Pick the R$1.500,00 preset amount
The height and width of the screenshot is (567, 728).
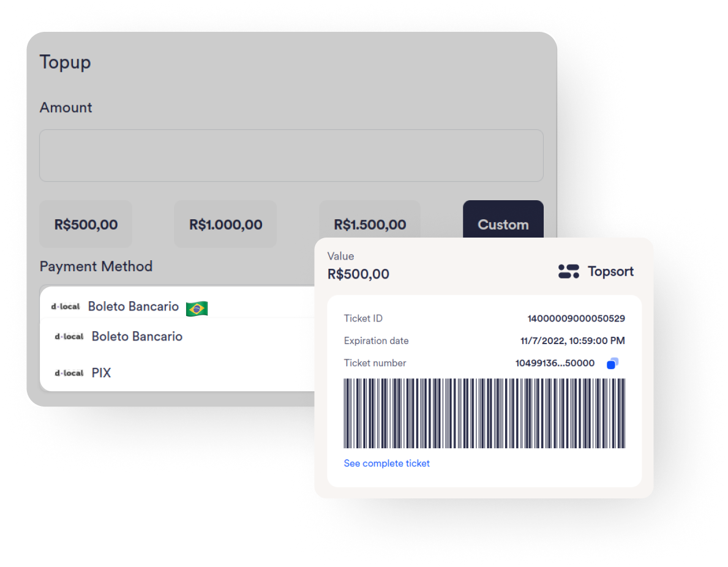point(370,224)
